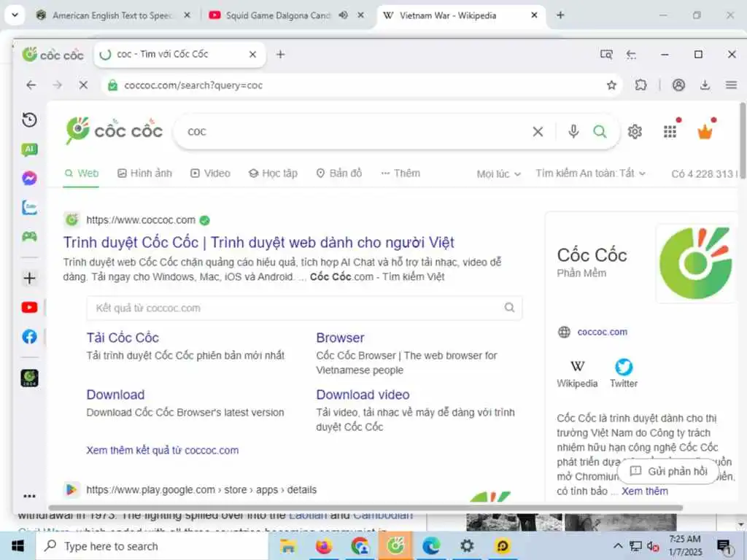The image size is (747, 560).
Task: Go back to the previous page in Cốc Cốc
Action: (x=31, y=85)
